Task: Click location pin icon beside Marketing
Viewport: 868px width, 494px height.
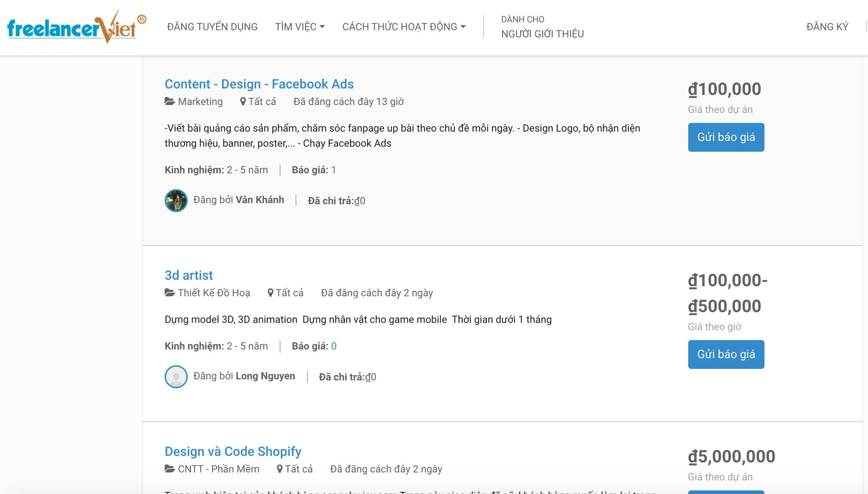Action: click(243, 102)
